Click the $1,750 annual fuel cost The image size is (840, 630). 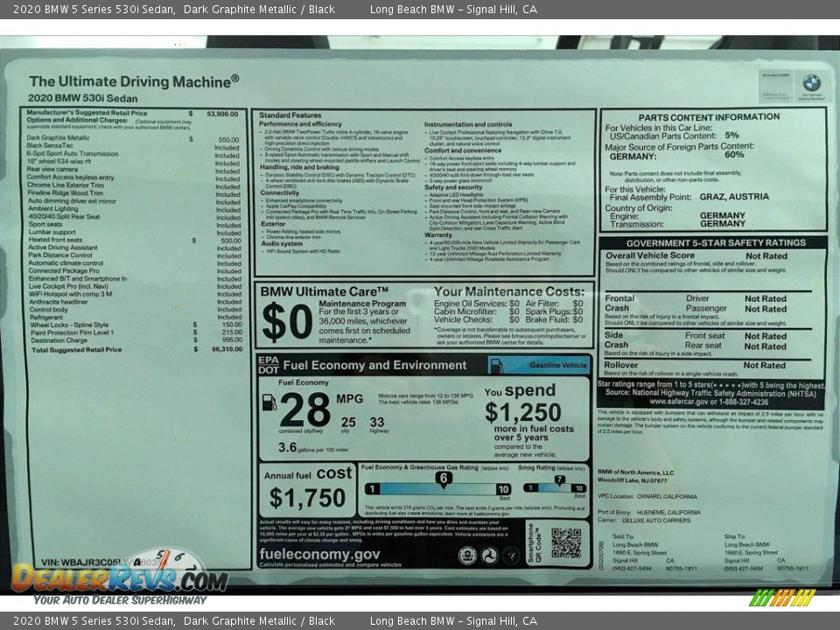pos(307,498)
